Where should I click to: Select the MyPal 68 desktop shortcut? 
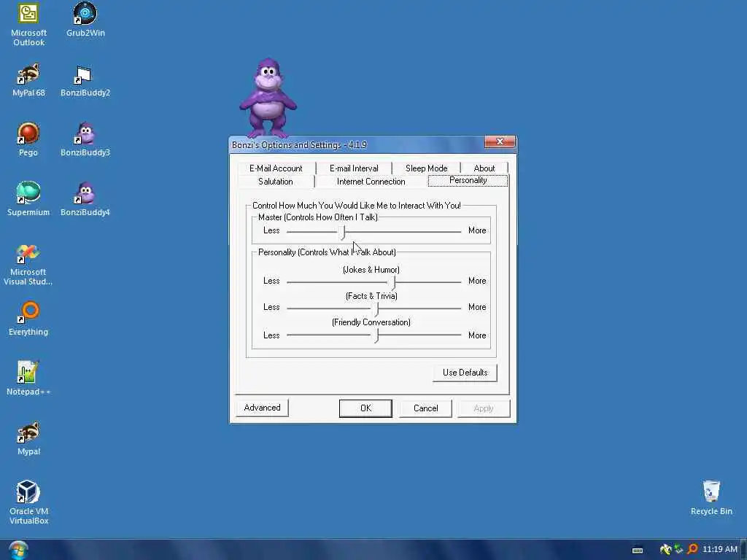[28, 80]
